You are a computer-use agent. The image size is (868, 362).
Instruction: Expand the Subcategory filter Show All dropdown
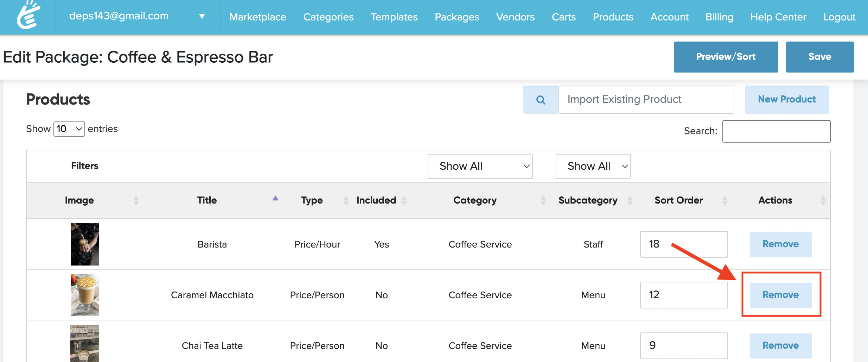pyautogui.click(x=593, y=166)
